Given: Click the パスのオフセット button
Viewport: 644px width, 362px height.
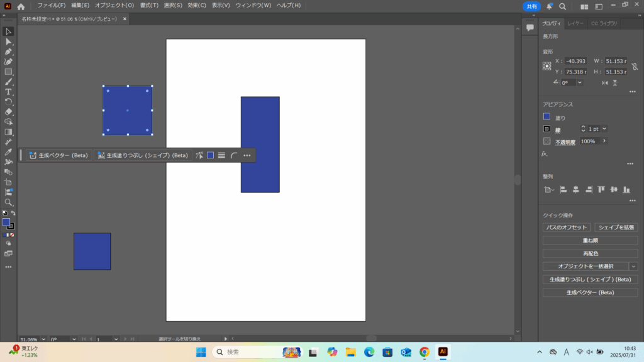Looking at the screenshot, I should coord(566,228).
